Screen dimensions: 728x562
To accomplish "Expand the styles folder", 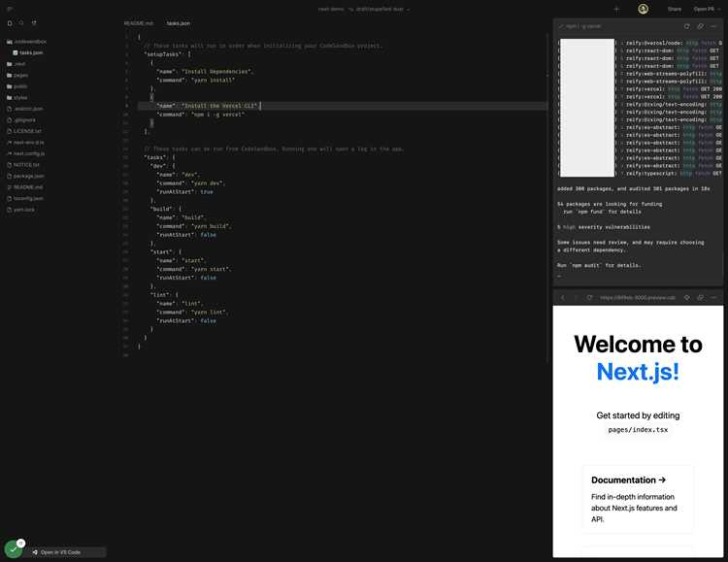I will [x=17, y=97].
